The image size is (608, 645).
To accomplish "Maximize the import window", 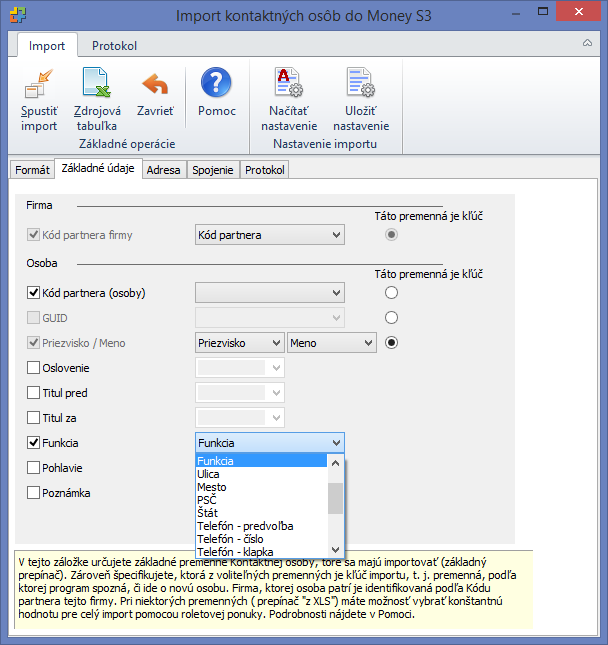I will (x=543, y=12).
